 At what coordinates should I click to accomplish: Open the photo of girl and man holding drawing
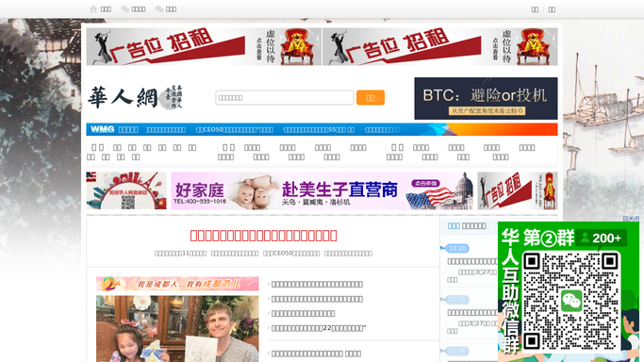pyautogui.click(x=177, y=329)
